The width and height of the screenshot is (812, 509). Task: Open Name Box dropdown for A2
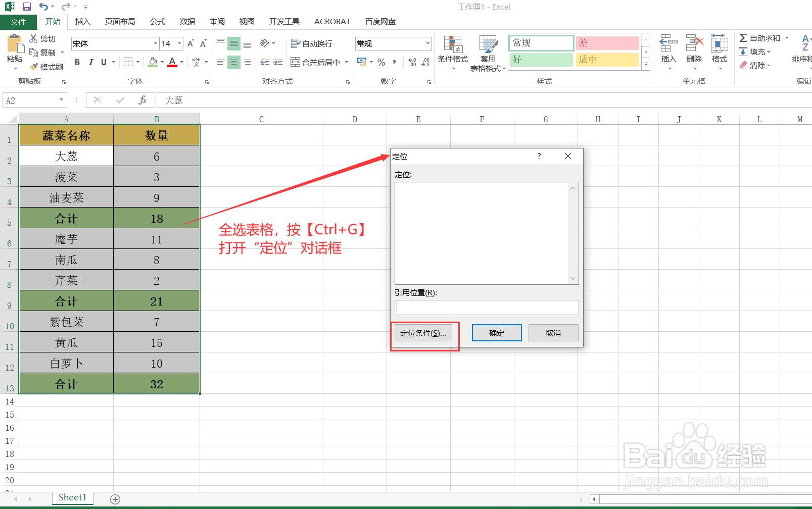[x=61, y=100]
